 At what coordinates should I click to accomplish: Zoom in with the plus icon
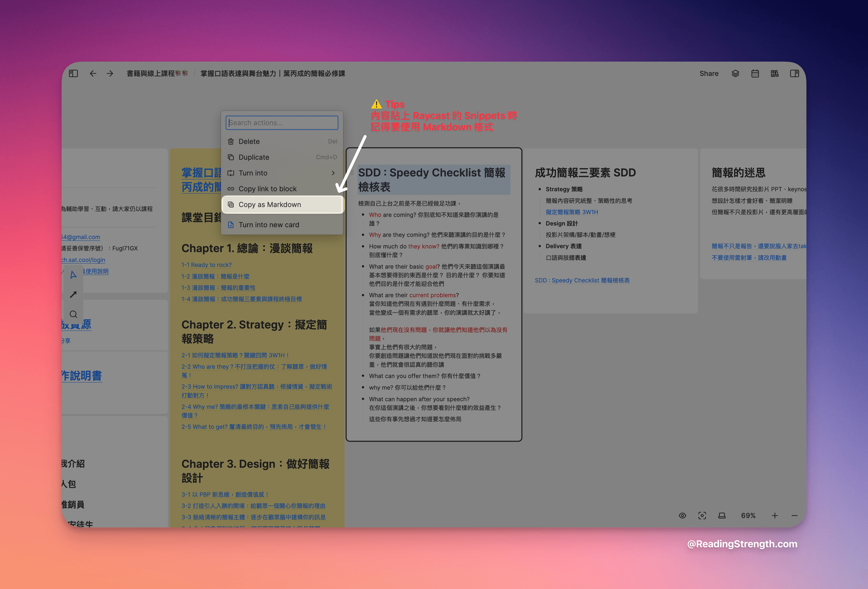(x=775, y=515)
